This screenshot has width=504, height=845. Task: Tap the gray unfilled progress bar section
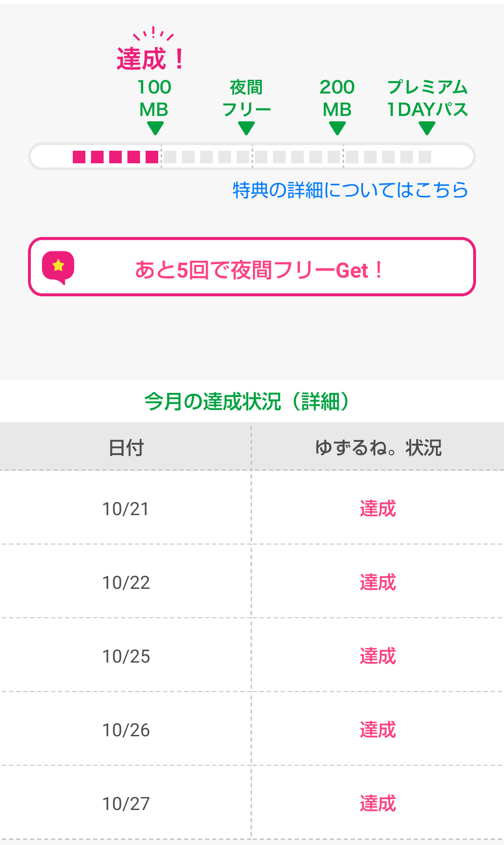point(297,157)
